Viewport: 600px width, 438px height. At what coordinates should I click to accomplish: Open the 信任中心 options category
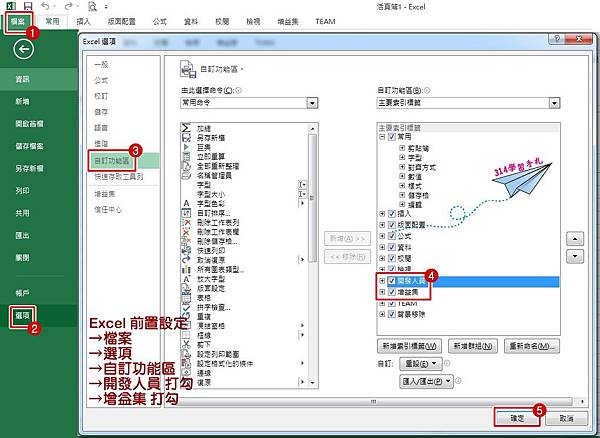tap(108, 210)
